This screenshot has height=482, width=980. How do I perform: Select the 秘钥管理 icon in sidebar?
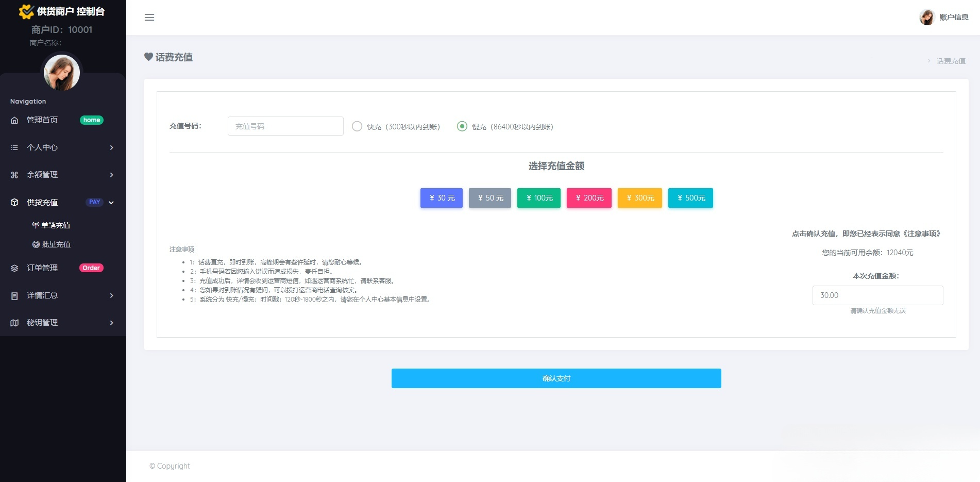coord(14,323)
